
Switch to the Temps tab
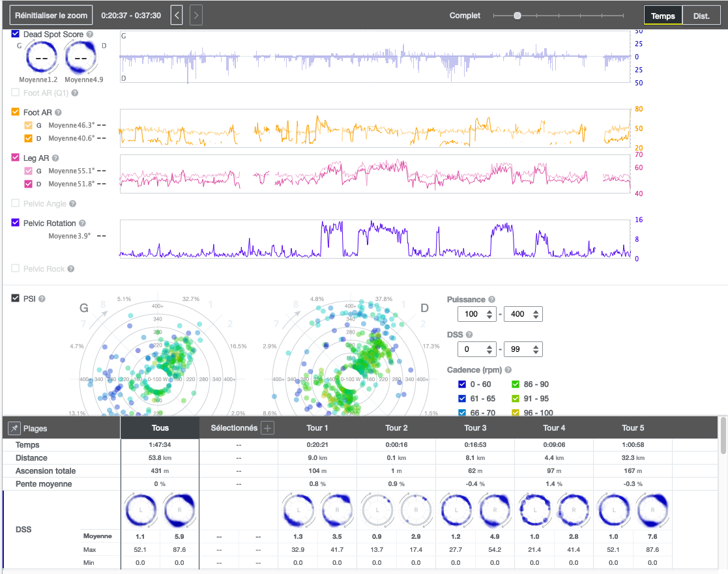tap(663, 16)
